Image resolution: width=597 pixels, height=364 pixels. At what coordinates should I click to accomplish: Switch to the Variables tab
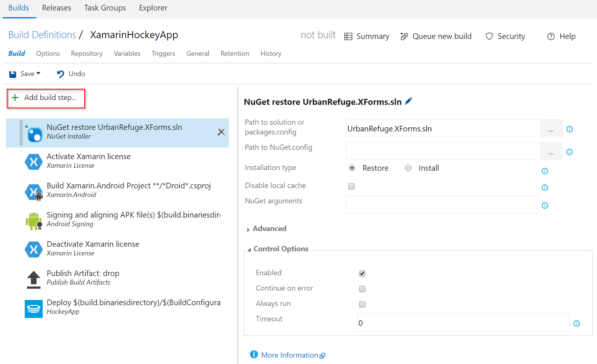click(127, 54)
